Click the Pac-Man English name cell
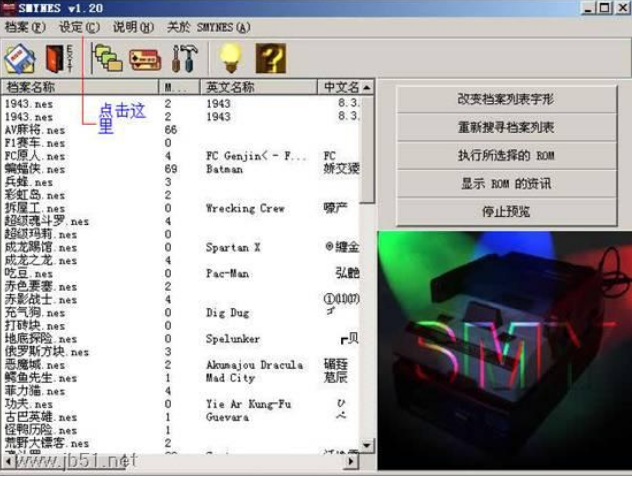 click(227, 274)
